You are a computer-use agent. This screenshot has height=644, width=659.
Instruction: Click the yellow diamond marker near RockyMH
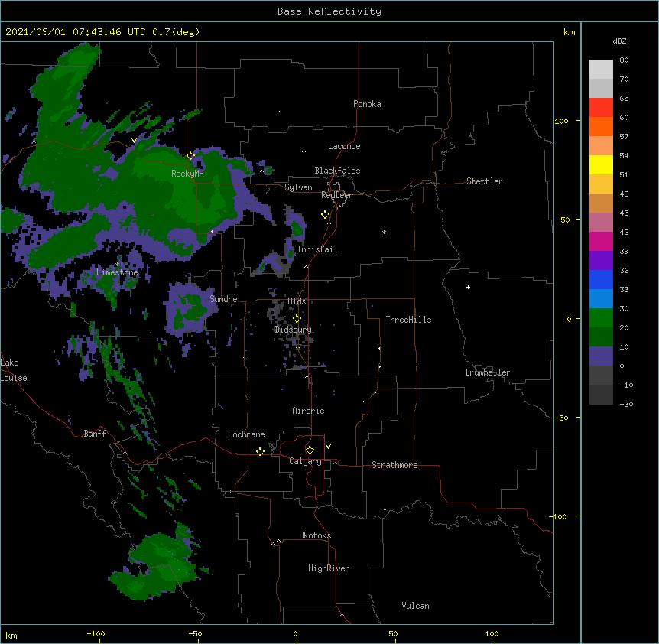pyautogui.click(x=191, y=156)
